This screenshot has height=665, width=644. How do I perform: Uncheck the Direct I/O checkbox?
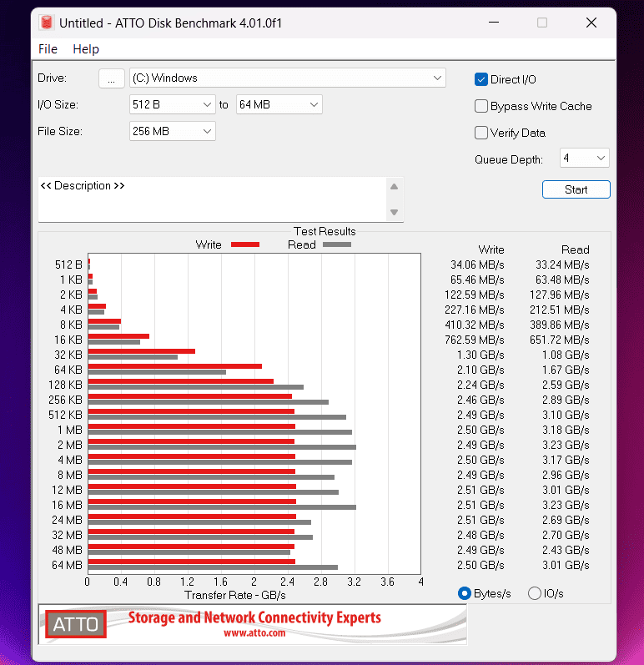pos(481,79)
